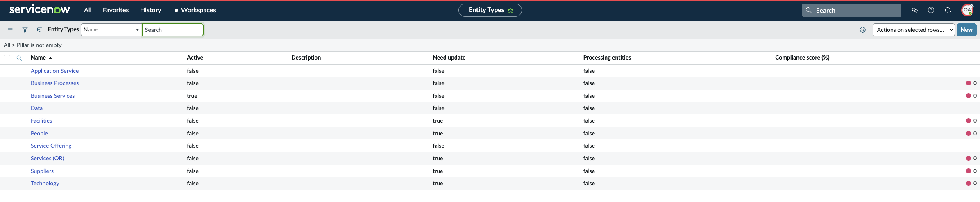Screen dimensions: 980x202
Task: Tick the select-all rows checkbox
Action: coord(7,58)
